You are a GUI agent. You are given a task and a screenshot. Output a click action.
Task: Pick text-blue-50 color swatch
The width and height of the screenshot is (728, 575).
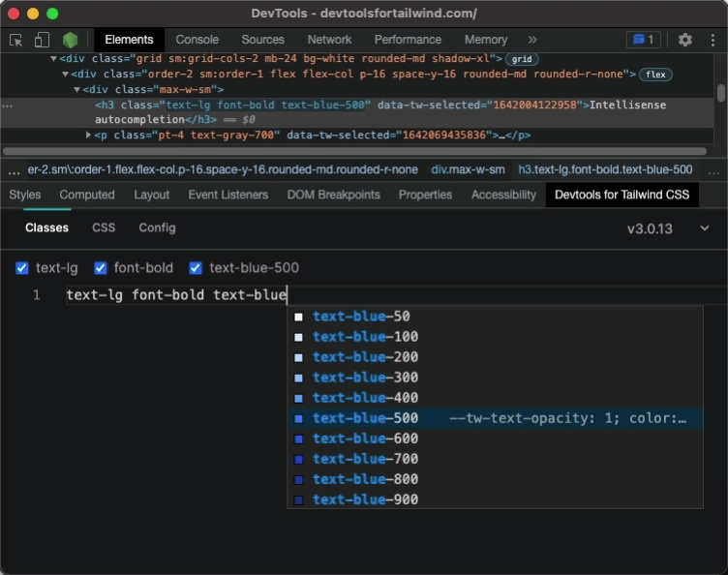click(298, 317)
